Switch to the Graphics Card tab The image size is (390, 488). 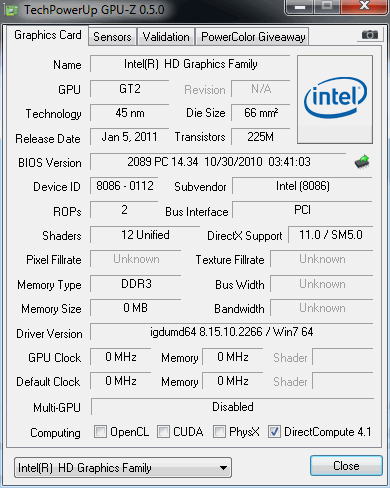pyautogui.click(x=47, y=35)
